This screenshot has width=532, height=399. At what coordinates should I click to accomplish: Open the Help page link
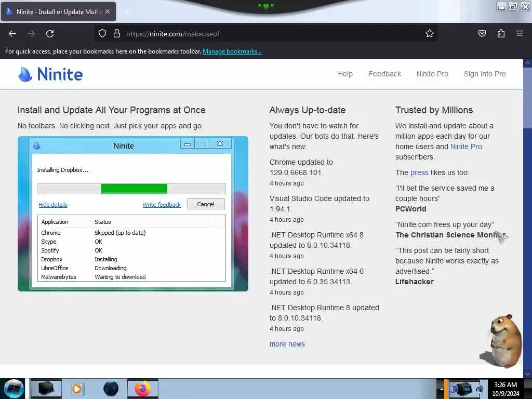345,74
